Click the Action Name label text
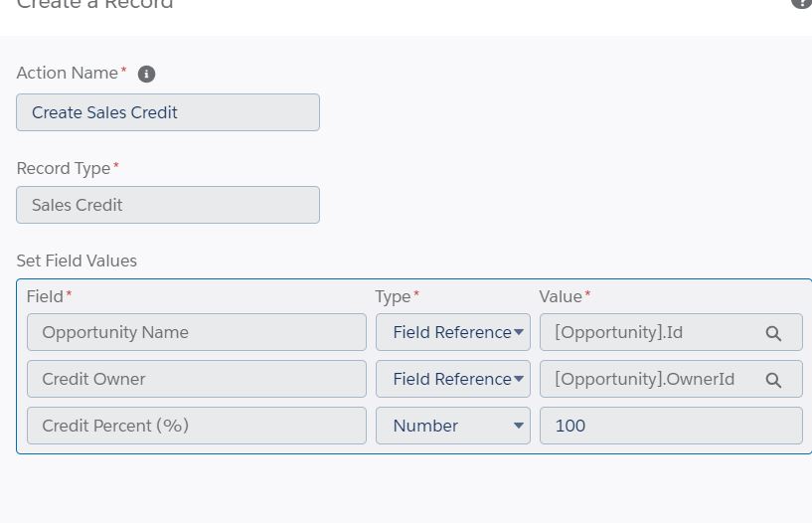This screenshot has height=523, width=812. 68,74
